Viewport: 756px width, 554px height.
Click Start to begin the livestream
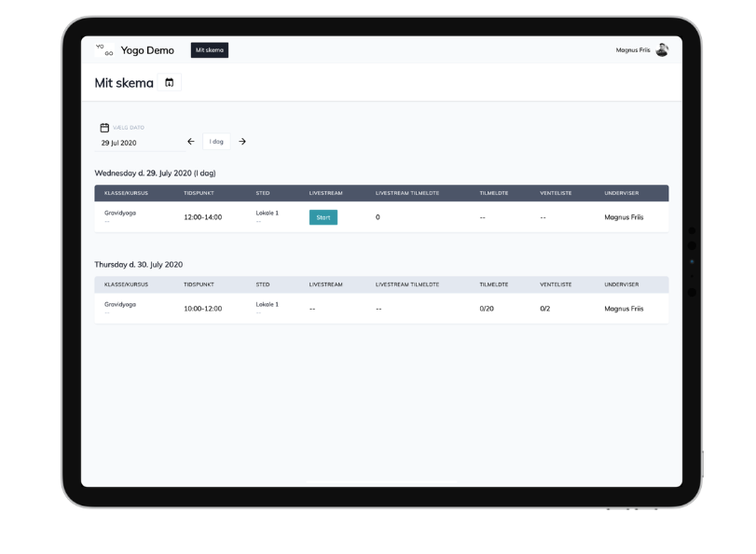(x=323, y=216)
